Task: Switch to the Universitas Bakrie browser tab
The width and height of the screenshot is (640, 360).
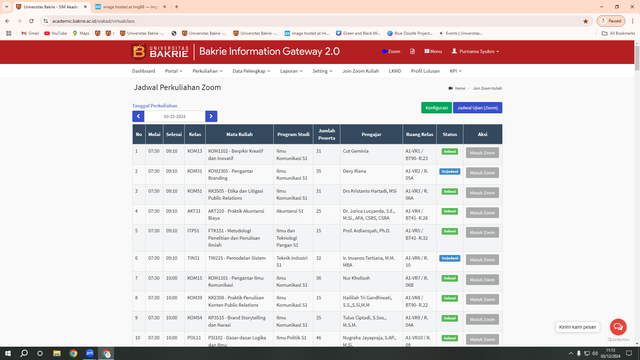Action: click(x=51, y=7)
